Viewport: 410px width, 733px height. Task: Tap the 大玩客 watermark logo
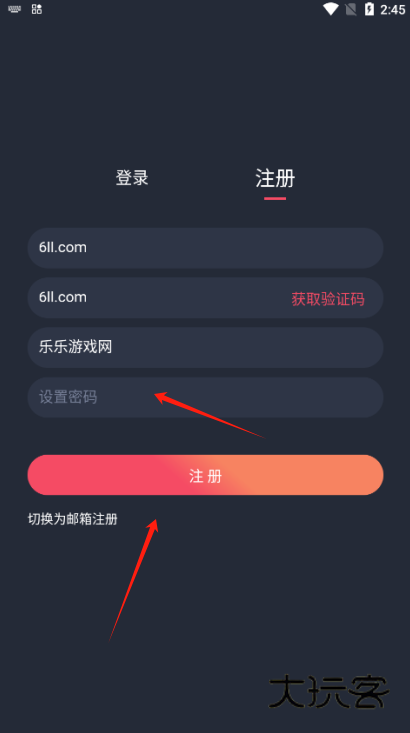(x=329, y=692)
